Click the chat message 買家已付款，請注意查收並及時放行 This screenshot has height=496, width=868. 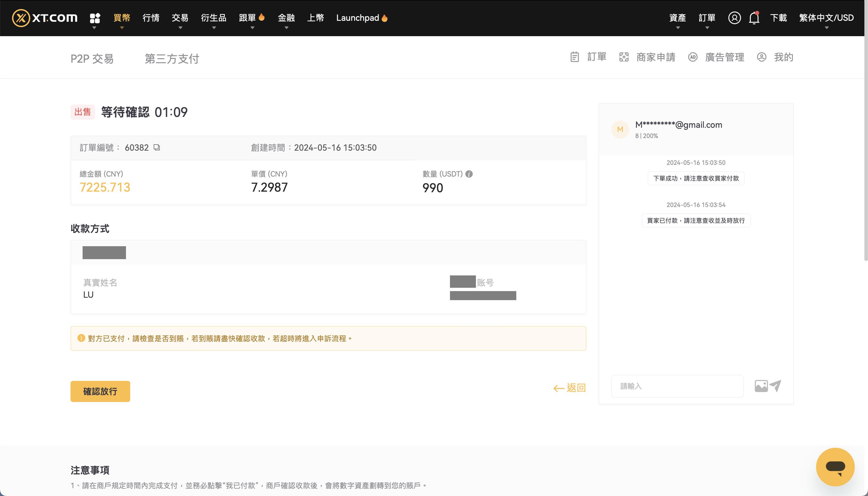696,220
